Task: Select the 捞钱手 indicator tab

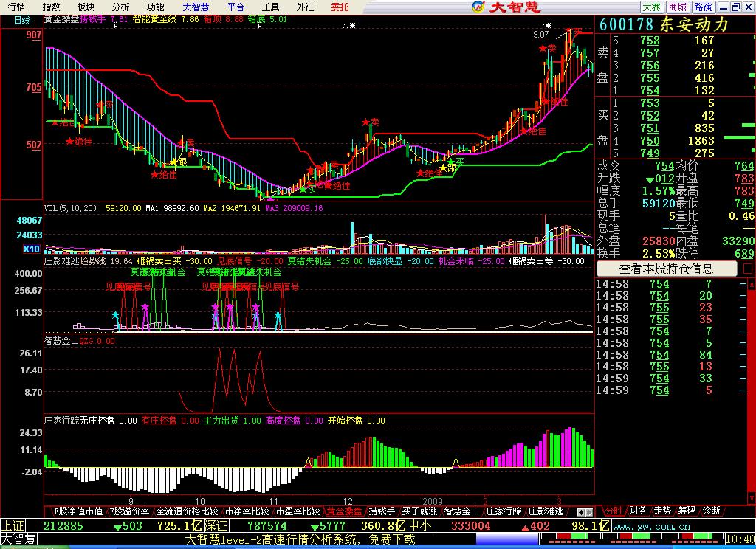Action: click(x=382, y=511)
